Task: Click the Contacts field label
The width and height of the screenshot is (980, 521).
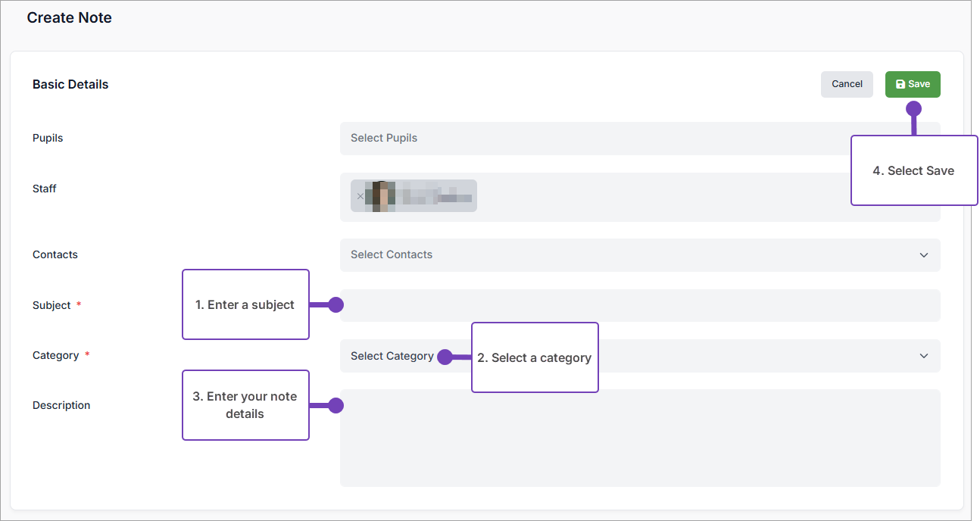Action: coord(55,254)
